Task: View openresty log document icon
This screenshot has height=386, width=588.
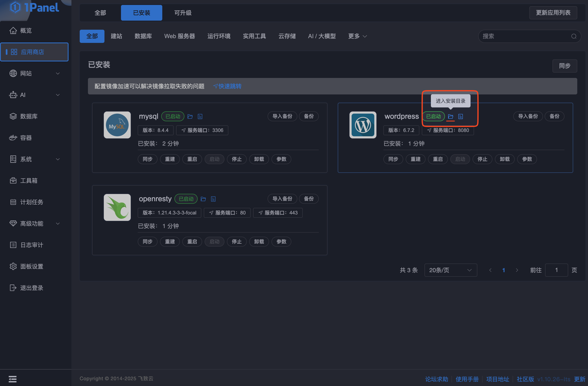Action: (213, 199)
